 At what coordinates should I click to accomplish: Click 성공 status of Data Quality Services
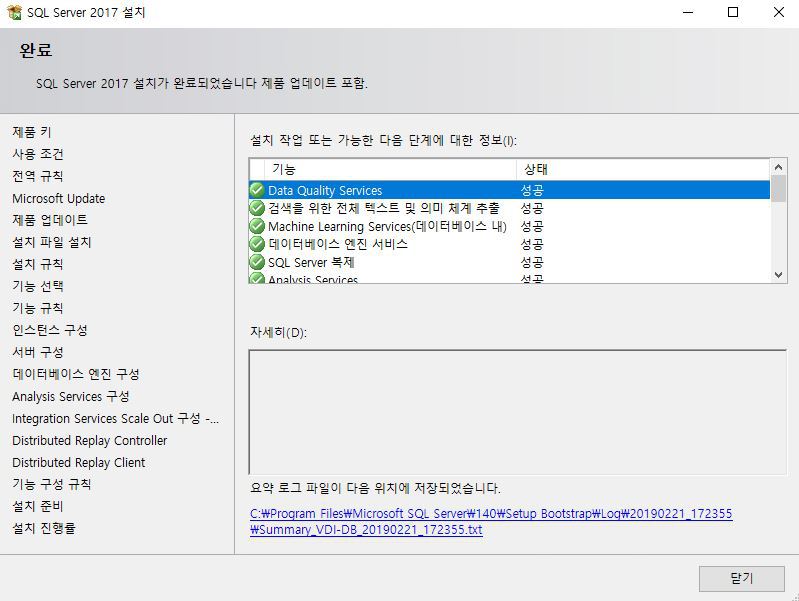pyautogui.click(x=532, y=190)
